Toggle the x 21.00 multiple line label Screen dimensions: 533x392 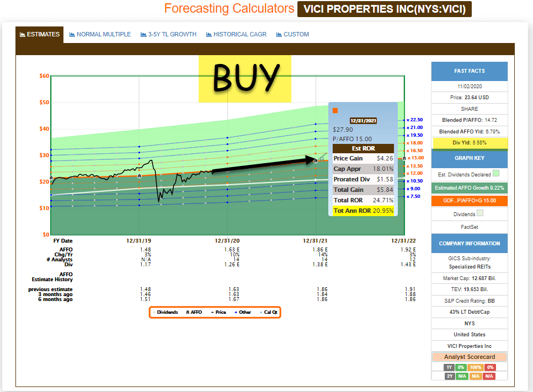415,128
